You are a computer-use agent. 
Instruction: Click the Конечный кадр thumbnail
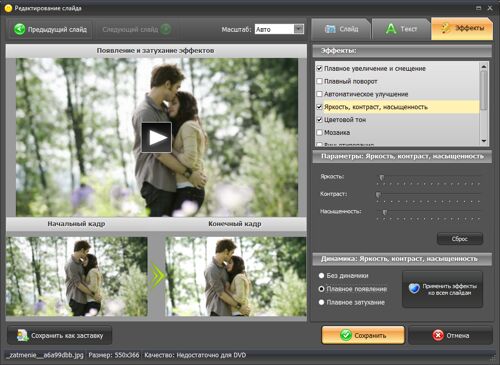tap(236, 276)
